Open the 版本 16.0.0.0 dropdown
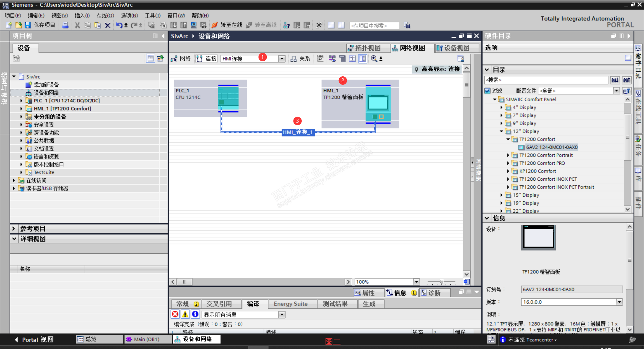Image resolution: width=644 pixels, height=349 pixels. (x=619, y=302)
